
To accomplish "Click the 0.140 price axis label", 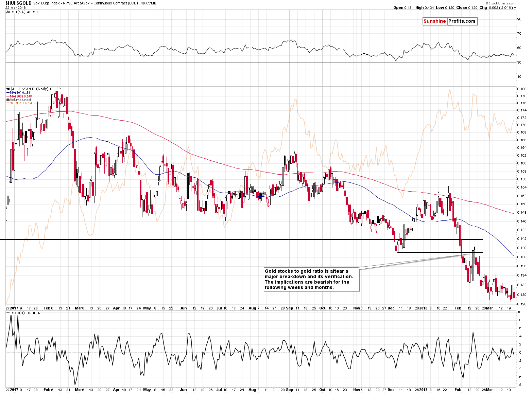I will point(522,248).
